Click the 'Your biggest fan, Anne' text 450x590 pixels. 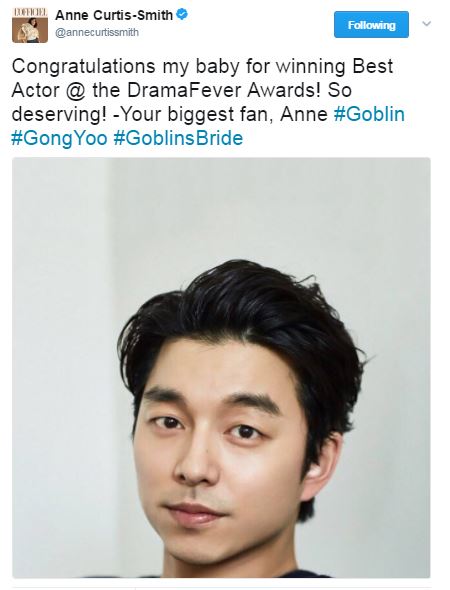[223, 115]
